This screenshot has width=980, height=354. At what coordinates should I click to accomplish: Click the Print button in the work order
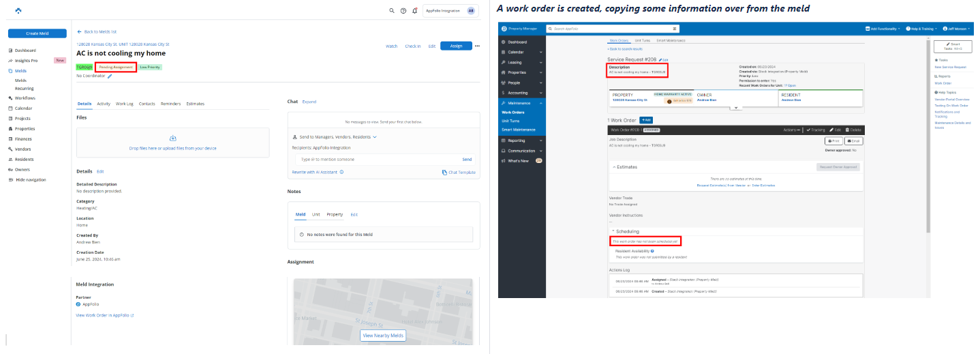833,141
